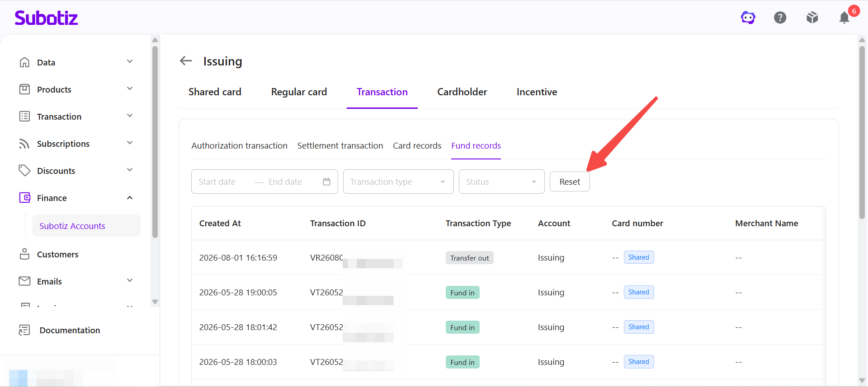Click the Customers person icon
Screen dimensions: 868x387
tap(24, 254)
